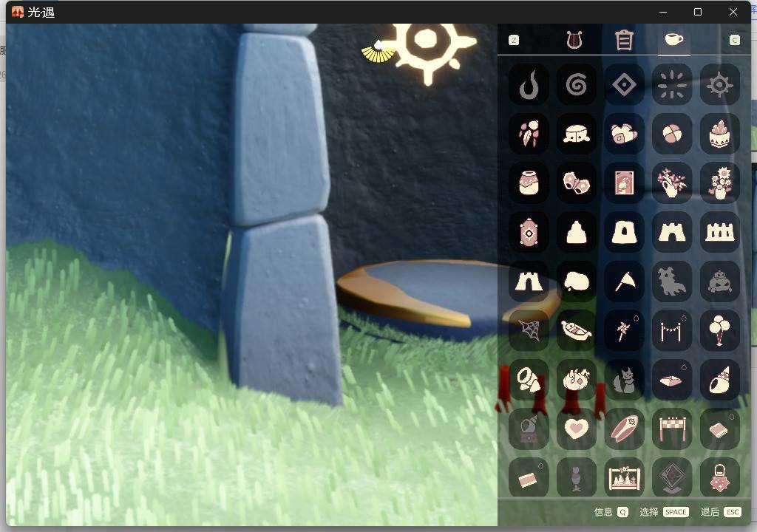Select the spiral swirl item icon

(576, 86)
